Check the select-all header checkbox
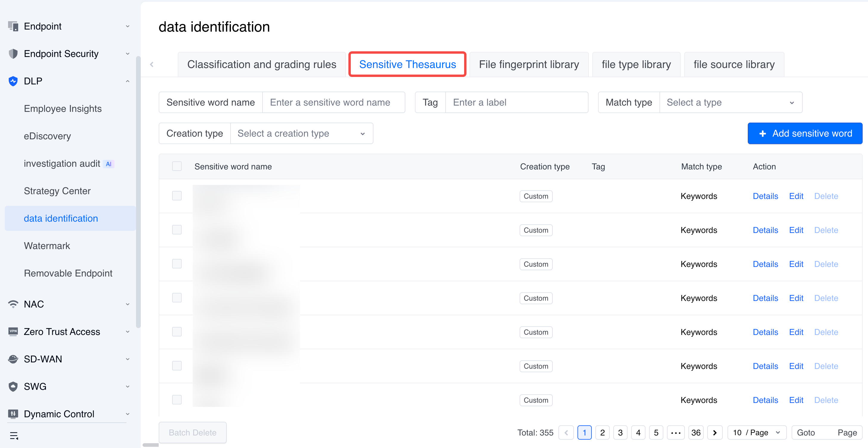 click(x=177, y=166)
